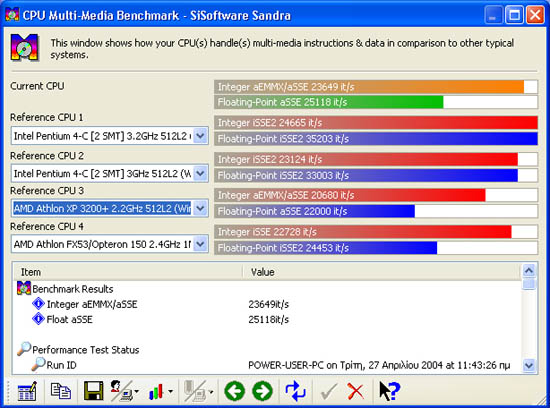This screenshot has width=550, height=408.
Task: Click the blue Floating-Point iSSE2 33003 bar
Action: [366, 175]
